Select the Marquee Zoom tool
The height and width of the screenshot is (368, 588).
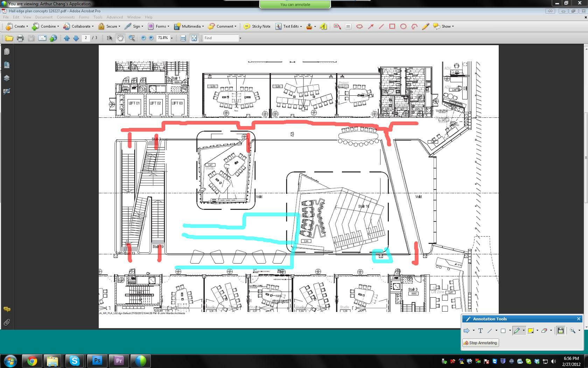coord(132,38)
